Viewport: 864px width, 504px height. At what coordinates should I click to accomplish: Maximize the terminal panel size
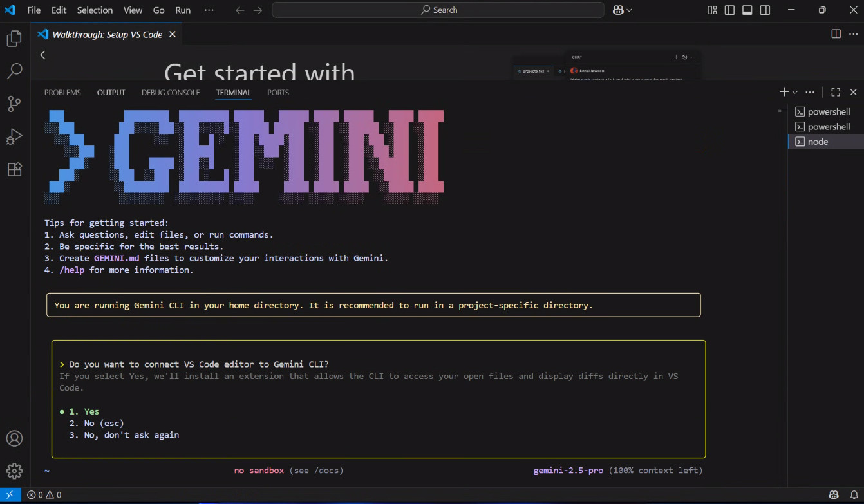836,92
